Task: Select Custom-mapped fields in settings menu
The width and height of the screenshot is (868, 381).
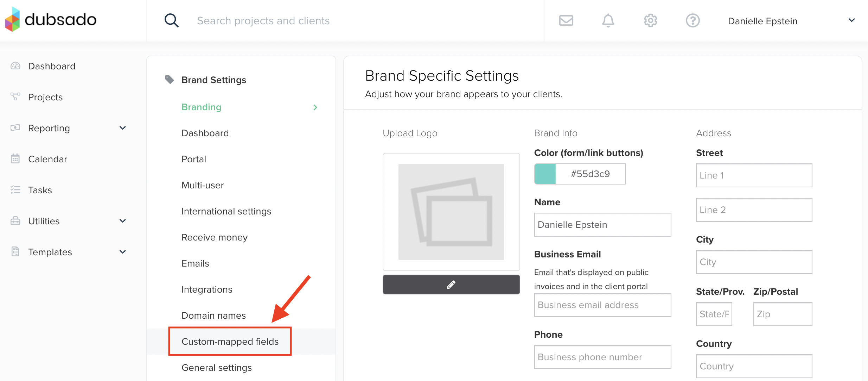Action: pos(230,342)
